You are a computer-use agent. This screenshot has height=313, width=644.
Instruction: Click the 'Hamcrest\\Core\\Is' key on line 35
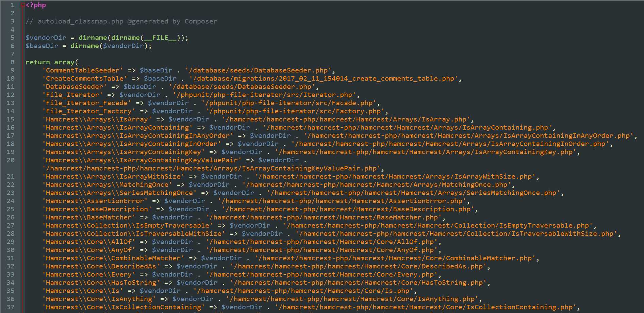(83, 291)
